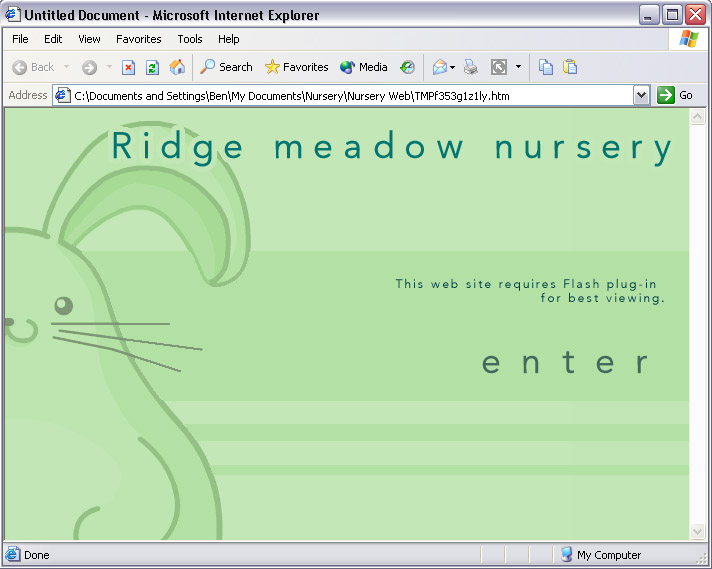
Task: Click the vertical scrollbar down arrow
Action: pos(697,531)
